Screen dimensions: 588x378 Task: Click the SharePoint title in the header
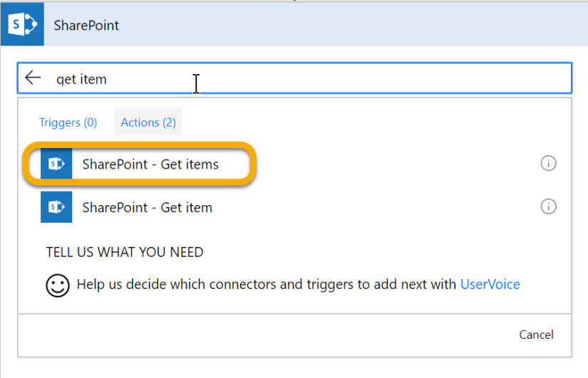click(86, 26)
